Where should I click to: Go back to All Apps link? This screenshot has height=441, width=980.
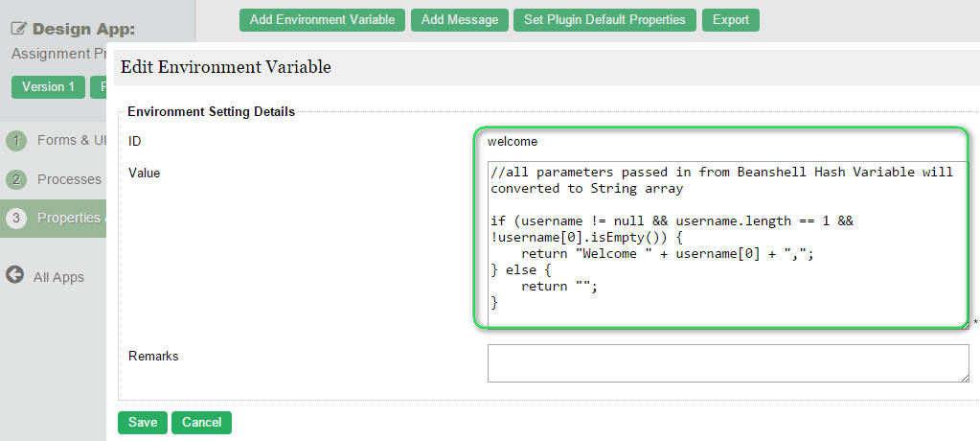pyautogui.click(x=58, y=277)
